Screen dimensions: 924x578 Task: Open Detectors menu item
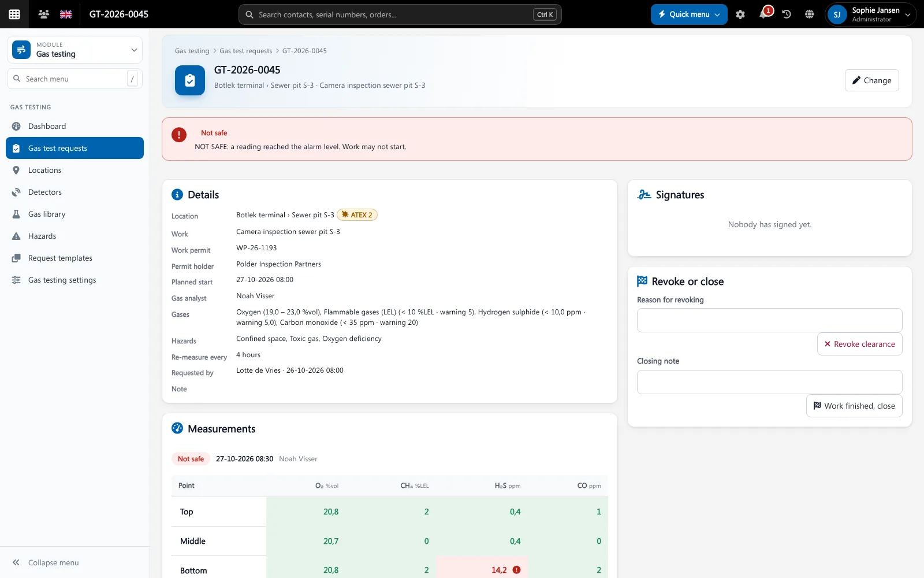tap(74, 192)
